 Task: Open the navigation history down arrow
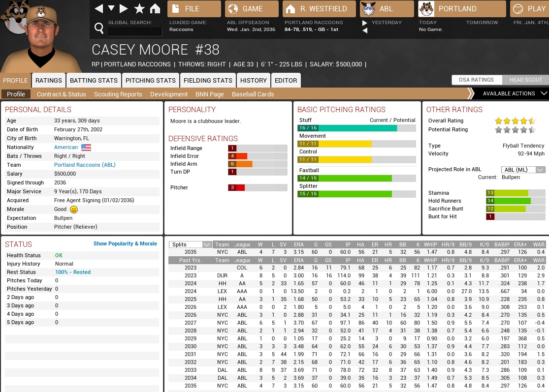111,9
